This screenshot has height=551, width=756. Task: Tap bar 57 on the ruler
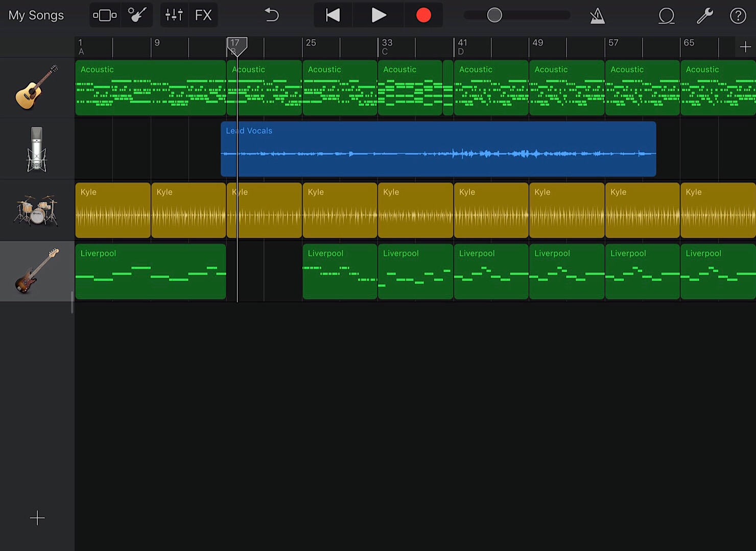[613, 43]
